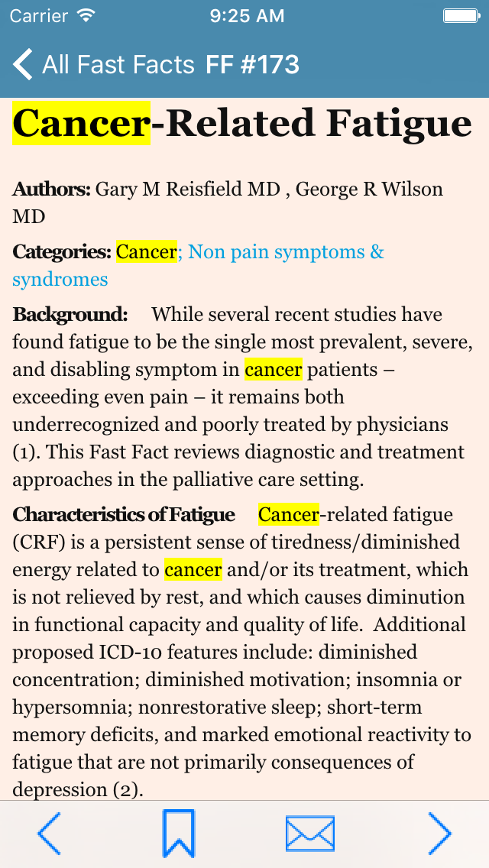Tap the highlighted Cancer category to toggle it

coord(146,251)
